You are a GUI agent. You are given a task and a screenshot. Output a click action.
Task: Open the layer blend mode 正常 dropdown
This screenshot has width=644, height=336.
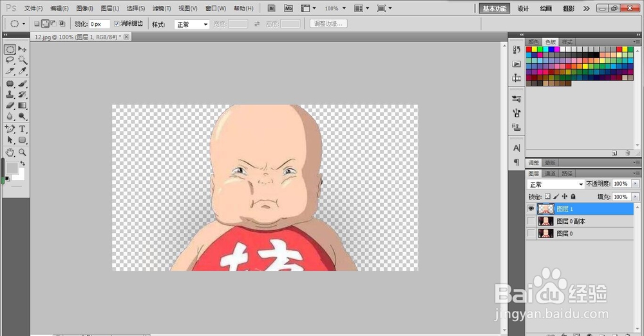click(x=556, y=184)
